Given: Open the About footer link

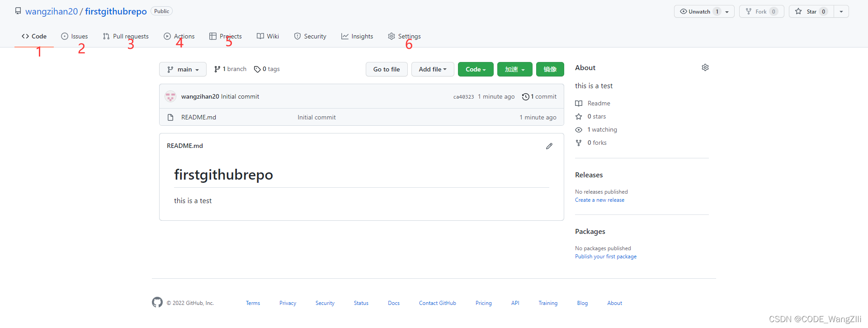Looking at the screenshot, I should (614, 303).
